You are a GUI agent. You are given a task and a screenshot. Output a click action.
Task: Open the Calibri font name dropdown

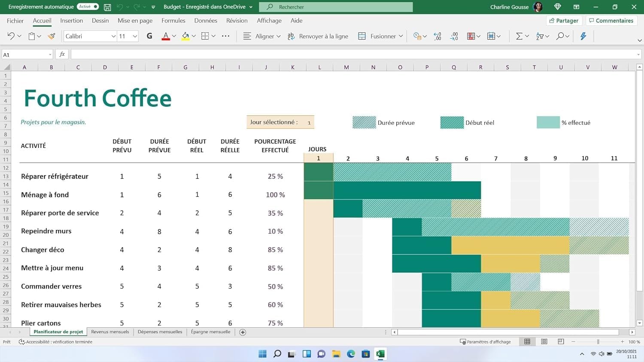(113, 36)
